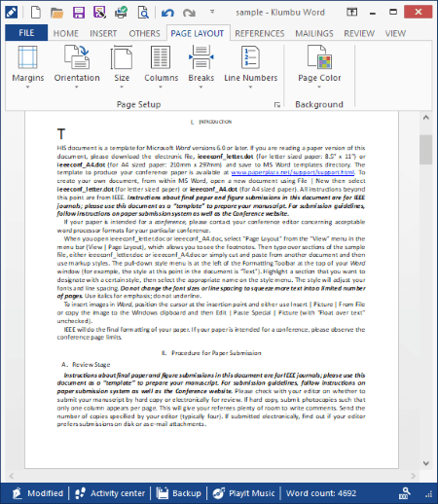Click the horizontal scrollbar left arrow
Viewport: 438px width, 504px height.
[x=12, y=476]
